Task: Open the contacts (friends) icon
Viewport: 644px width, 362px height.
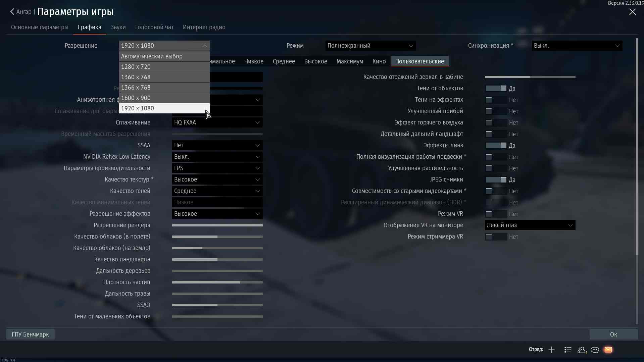Action: point(582,350)
